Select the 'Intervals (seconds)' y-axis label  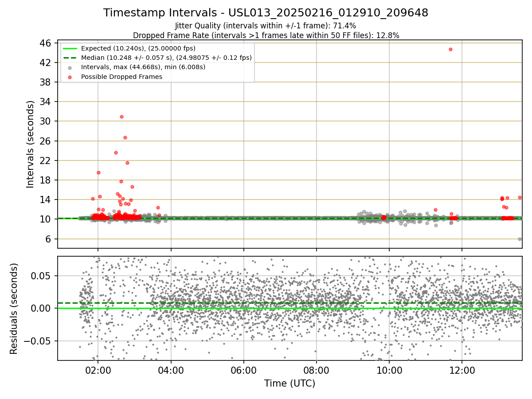(x=30, y=144)
